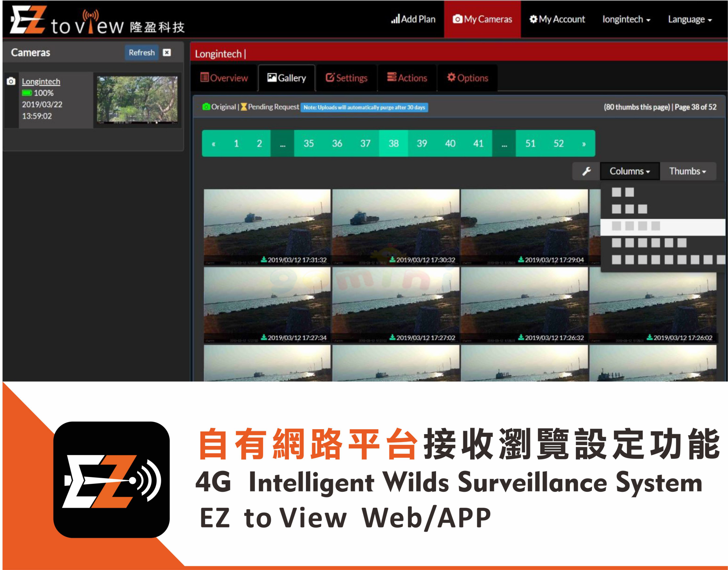728x570 pixels.
Task: Download the 2019/03/12 17:27:02 image
Action: coord(392,337)
